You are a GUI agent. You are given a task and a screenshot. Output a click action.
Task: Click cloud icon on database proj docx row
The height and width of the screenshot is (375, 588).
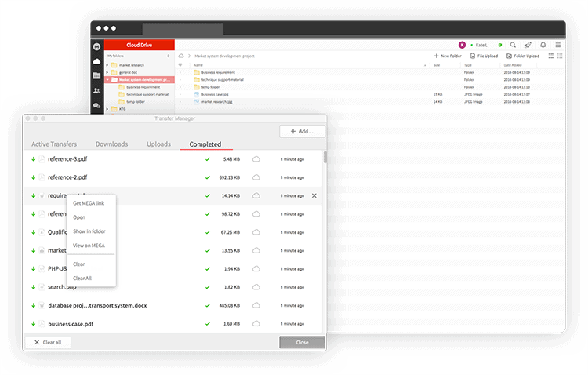coord(256,305)
